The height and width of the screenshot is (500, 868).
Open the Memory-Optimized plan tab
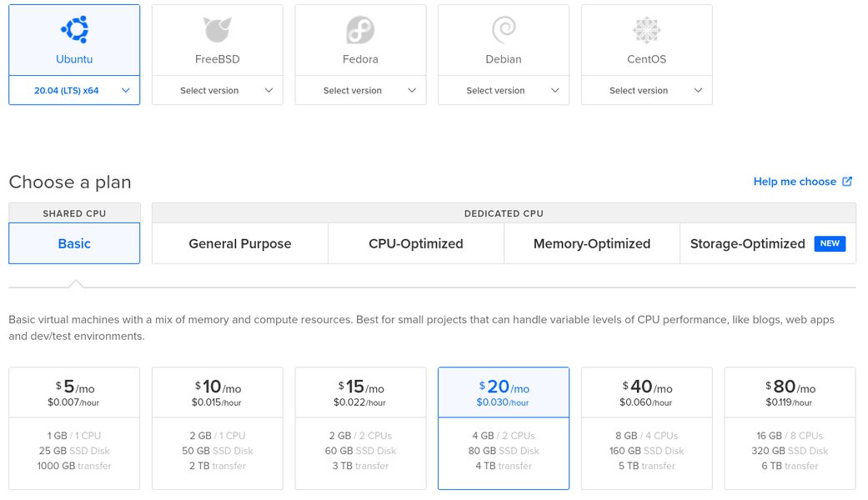pyautogui.click(x=592, y=243)
